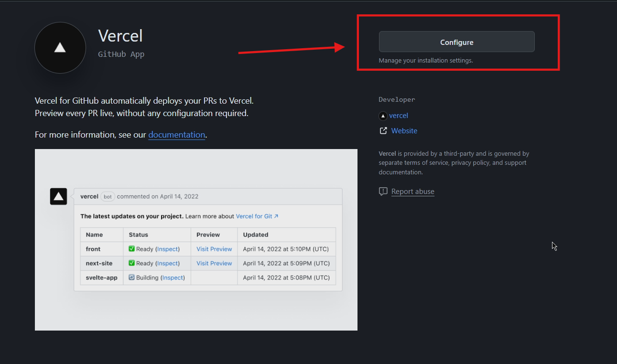Viewport: 617px width, 364px height.
Task: Click the black Vercel bot avatar in the comment image
Action: click(58, 196)
